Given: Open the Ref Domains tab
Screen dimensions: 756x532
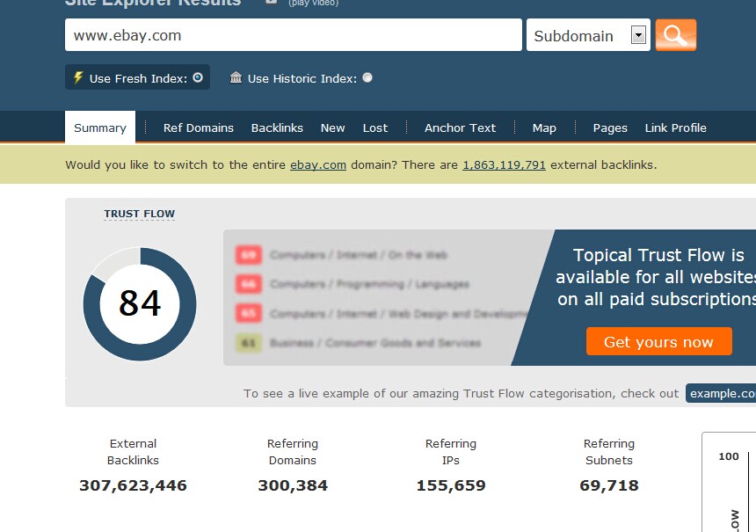Looking at the screenshot, I should [198, 128].
